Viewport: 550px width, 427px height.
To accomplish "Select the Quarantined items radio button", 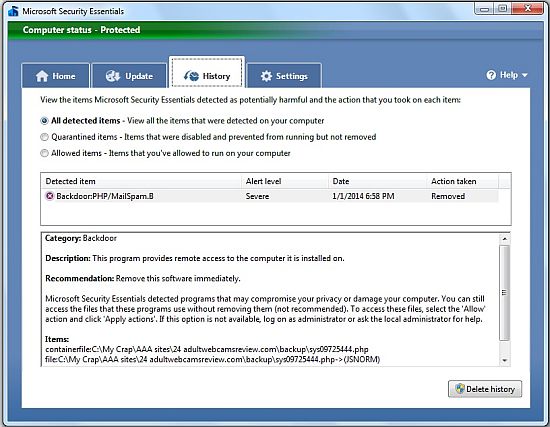I will tap(44, 137).
